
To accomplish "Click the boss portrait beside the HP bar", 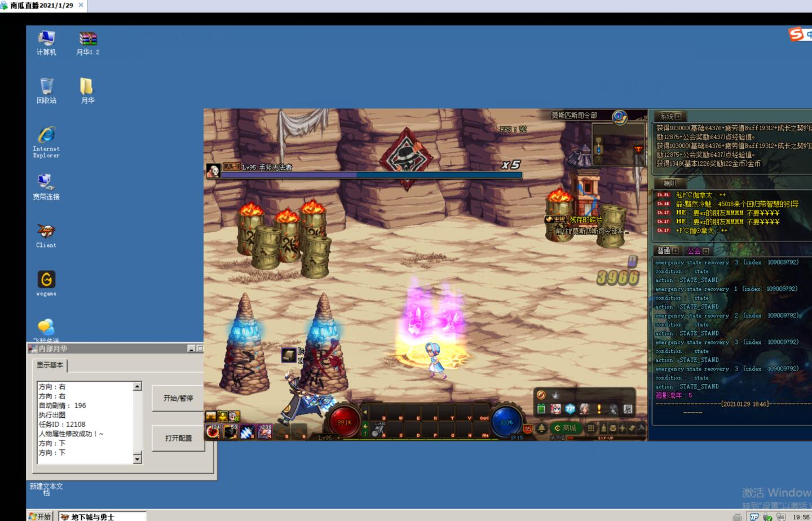I will pyautogui.click(x=213, y=171).
